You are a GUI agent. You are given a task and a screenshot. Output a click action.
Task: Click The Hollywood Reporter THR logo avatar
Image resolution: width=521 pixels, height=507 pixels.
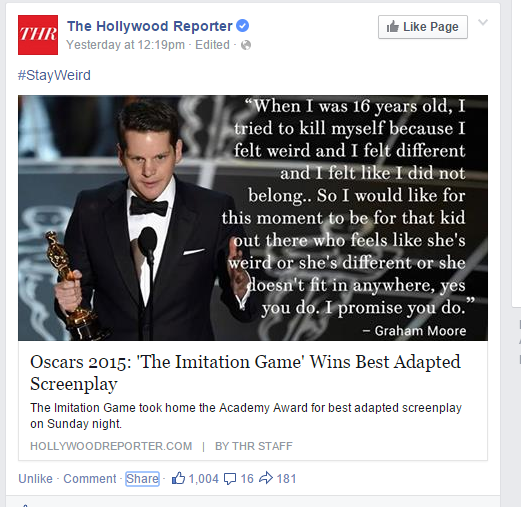38,35
